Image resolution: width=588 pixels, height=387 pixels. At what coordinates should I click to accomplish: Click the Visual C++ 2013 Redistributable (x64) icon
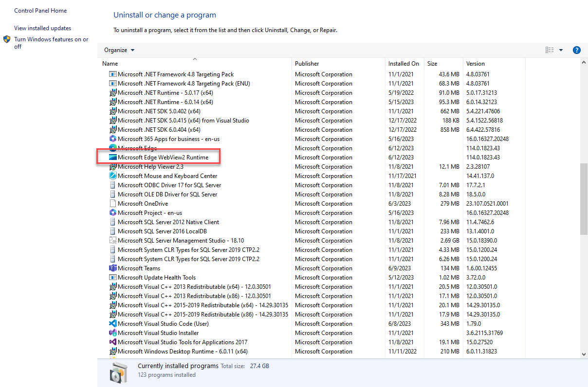pyautogui.click(x=113, y=287)
